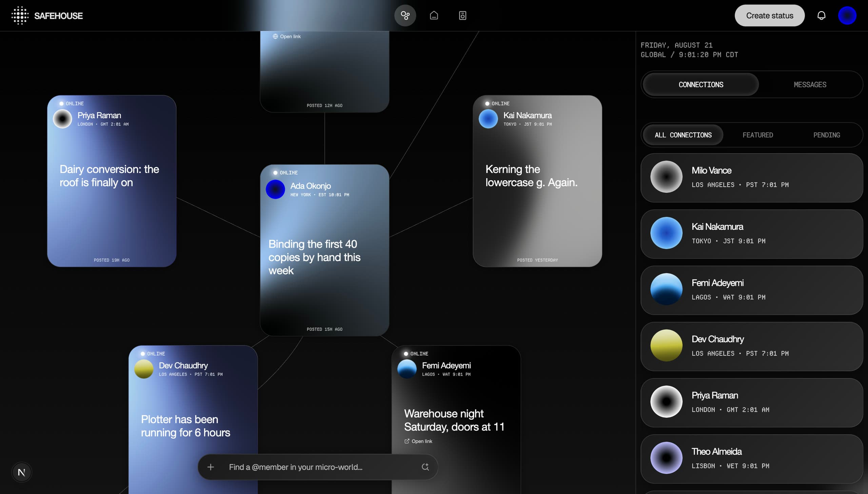Open the speaker-shaped nav icon
This screenshot has height=494, width=868.
462,16
